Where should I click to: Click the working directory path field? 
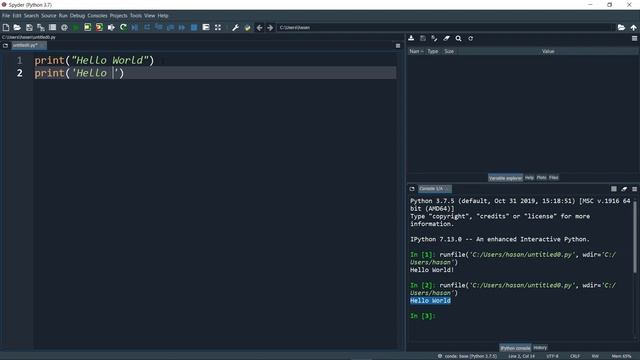(x=446, y=27)
